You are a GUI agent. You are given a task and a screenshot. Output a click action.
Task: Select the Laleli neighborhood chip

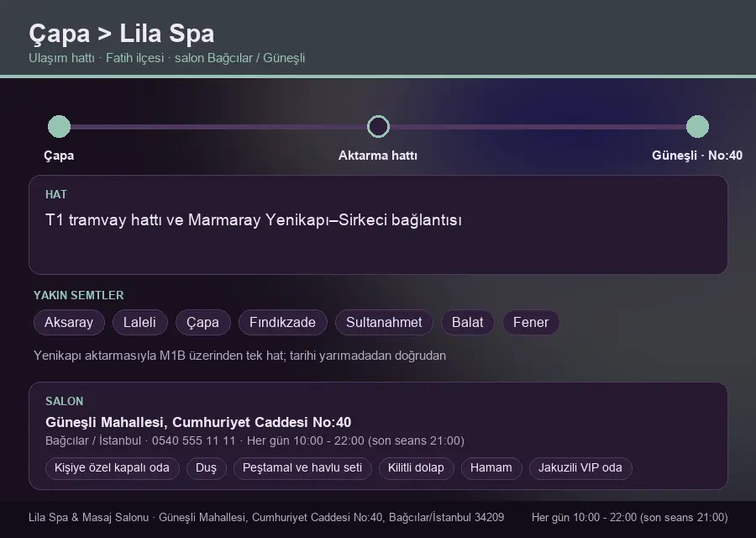(x=139, y=322)
